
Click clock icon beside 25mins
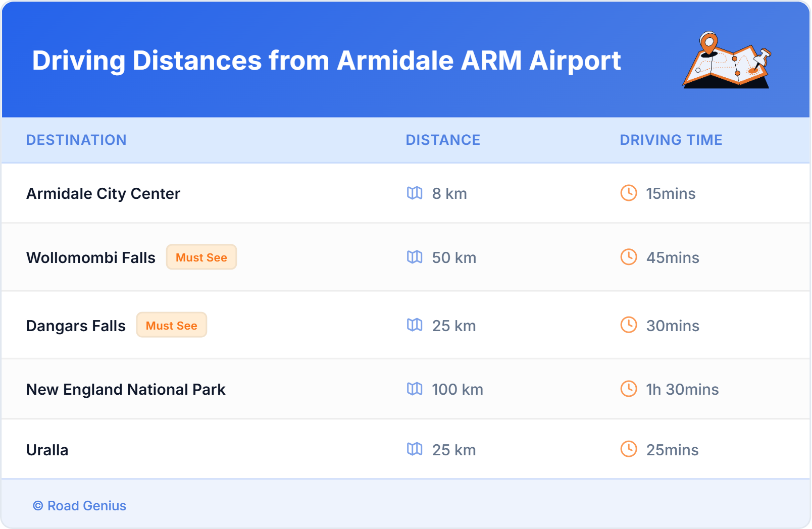[x=629, y=449]
